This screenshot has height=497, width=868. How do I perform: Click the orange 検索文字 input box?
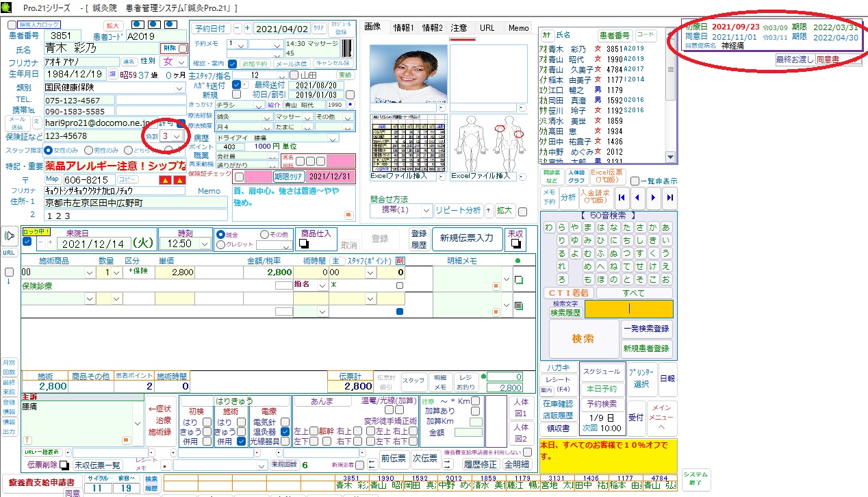[628, 309]
